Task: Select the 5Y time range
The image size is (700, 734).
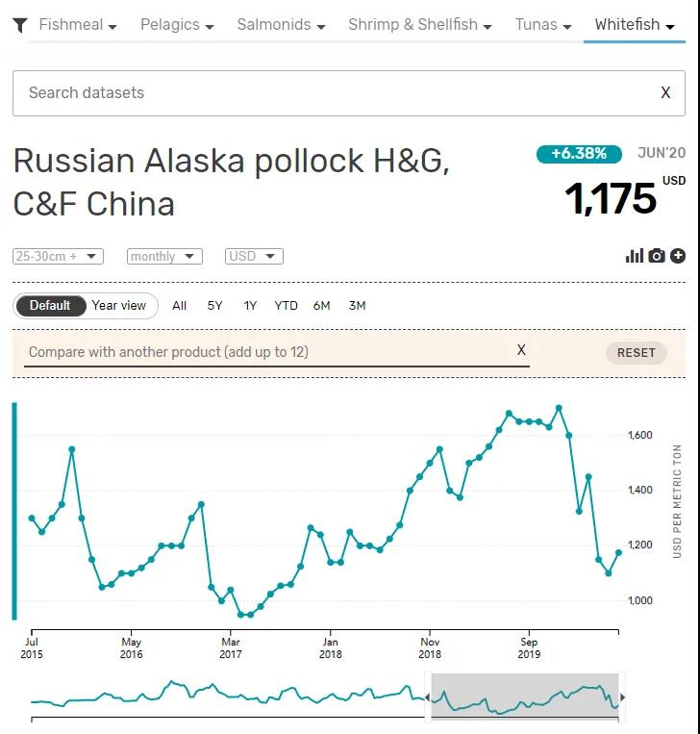Action: [214, 306]
